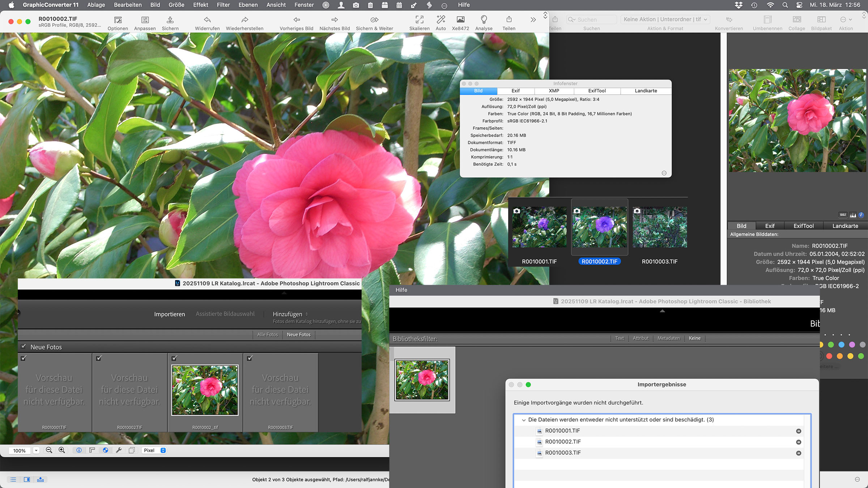Image resolution: width=868 pixels, height=488 pixels.
Task: Select the R0010003.TIF browser thumbnail
Action: 660,227
